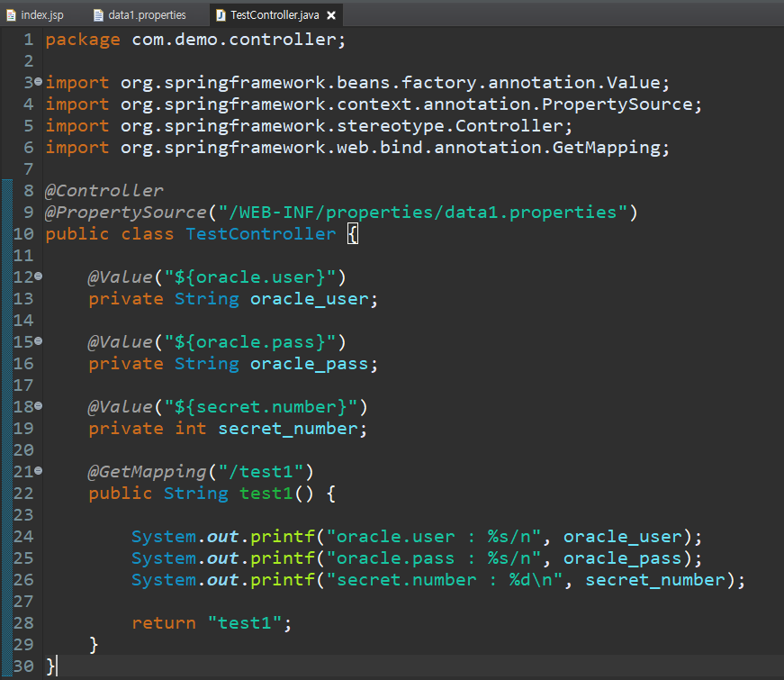
Task: Click the package keyword on line 1
Action: click(x=83, y=40)
